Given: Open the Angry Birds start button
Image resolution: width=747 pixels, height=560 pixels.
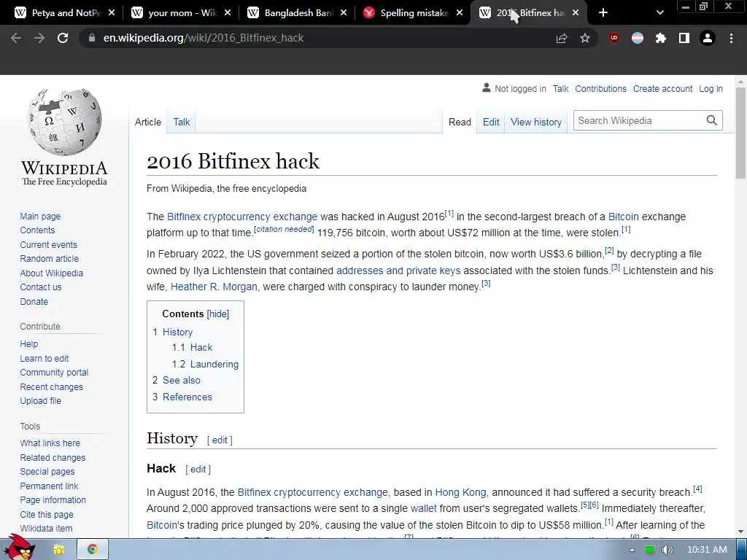Looking at the screenshot, I should coord(19,548).
